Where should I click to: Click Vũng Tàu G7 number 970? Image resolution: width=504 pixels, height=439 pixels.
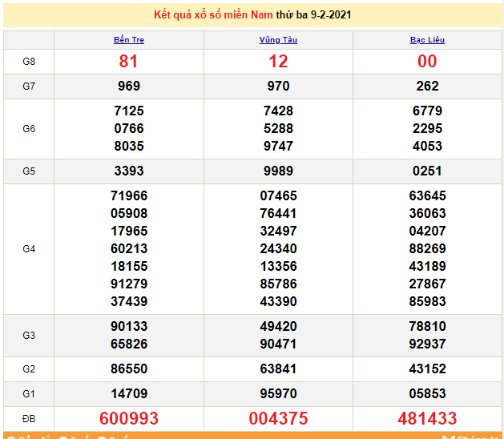point(278,86)
